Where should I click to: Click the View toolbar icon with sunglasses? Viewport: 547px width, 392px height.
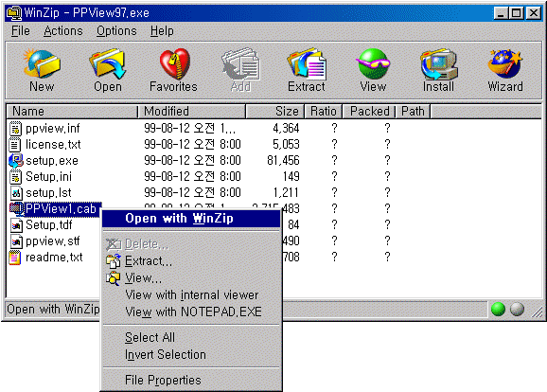point(373,63)
